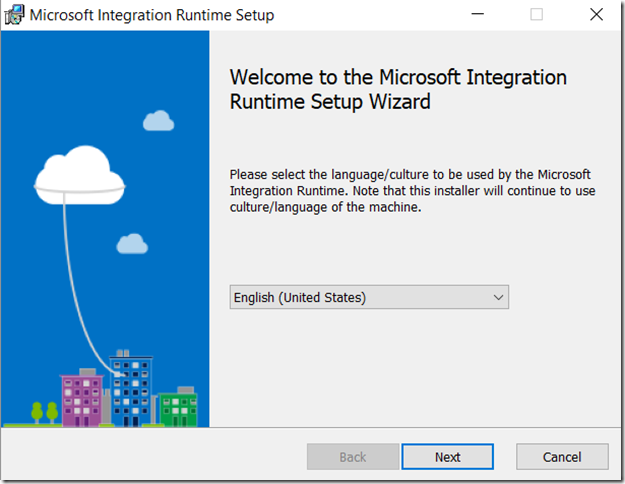Click the Next button
This screenshot has width=625, height=484.
(x=447, y=456)
